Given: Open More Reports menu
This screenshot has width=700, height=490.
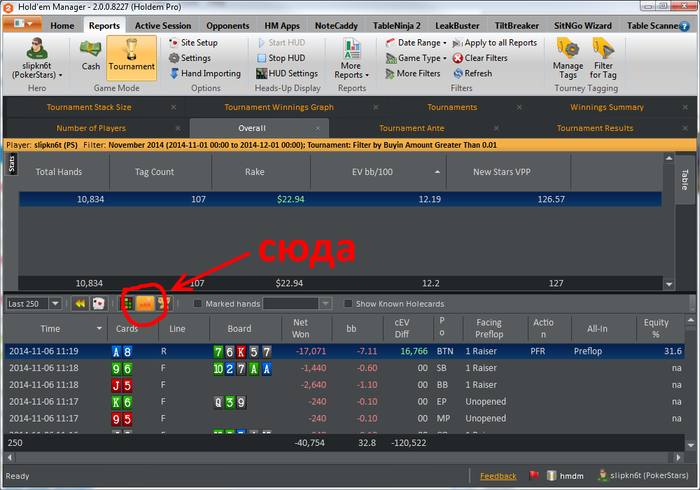Looking at the screenshot, I should click(x=352, y=59).
